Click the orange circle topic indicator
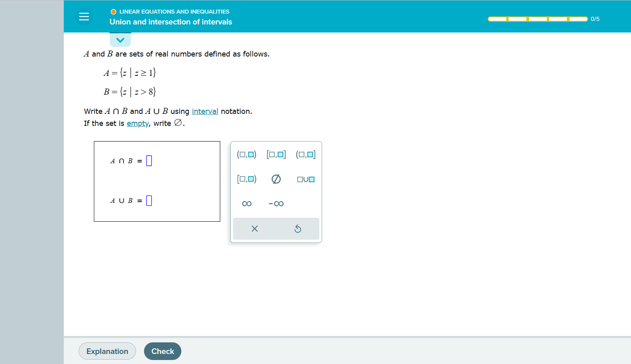 click(114, 12)
